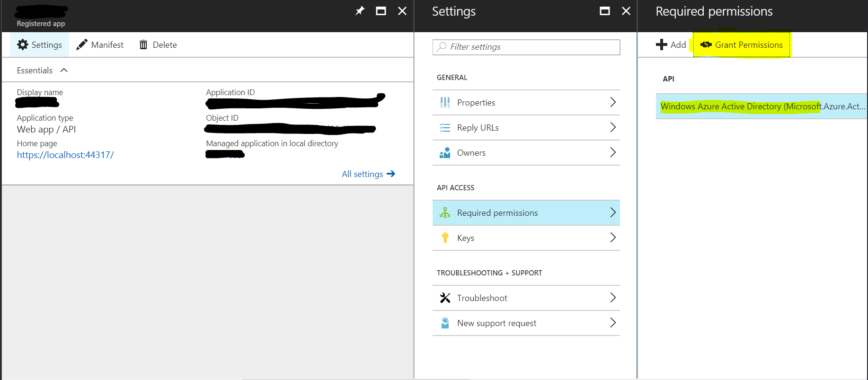Click the Delete toolbar label

(165, 44)
